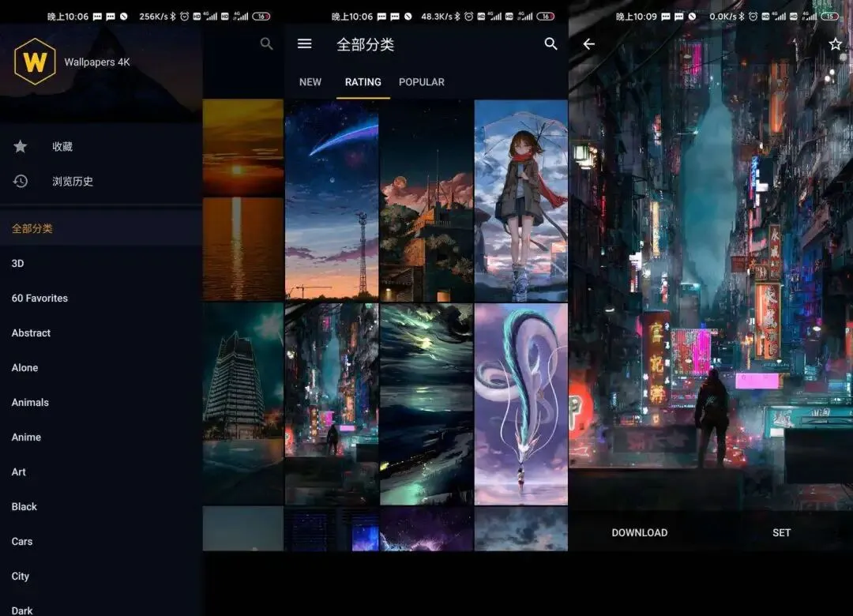Click the SET button
This screenshot has height=616, width=853.
click(x=781, y=533)
